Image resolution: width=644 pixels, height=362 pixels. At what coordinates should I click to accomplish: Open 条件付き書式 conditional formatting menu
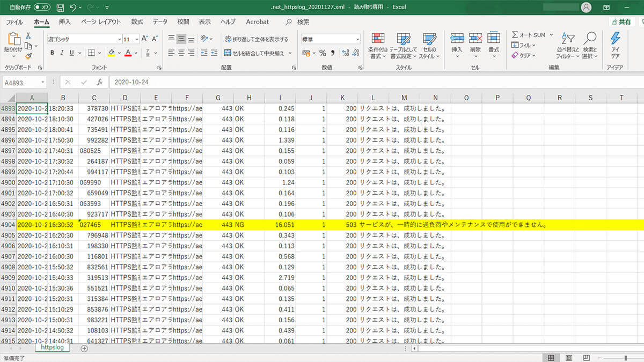(378, 46)
